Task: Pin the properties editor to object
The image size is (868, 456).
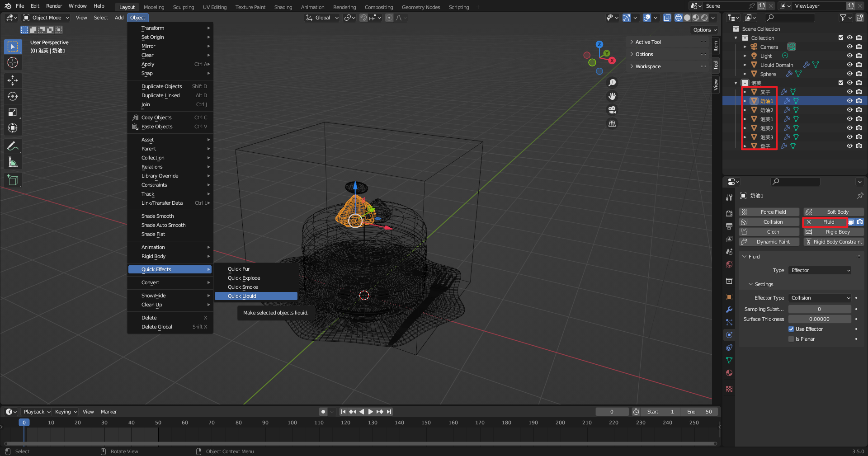Action: tap(860, 196)
